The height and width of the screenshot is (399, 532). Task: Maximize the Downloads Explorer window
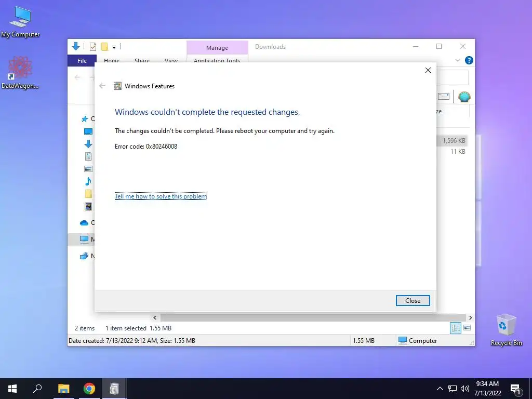[x=439, y=46]
